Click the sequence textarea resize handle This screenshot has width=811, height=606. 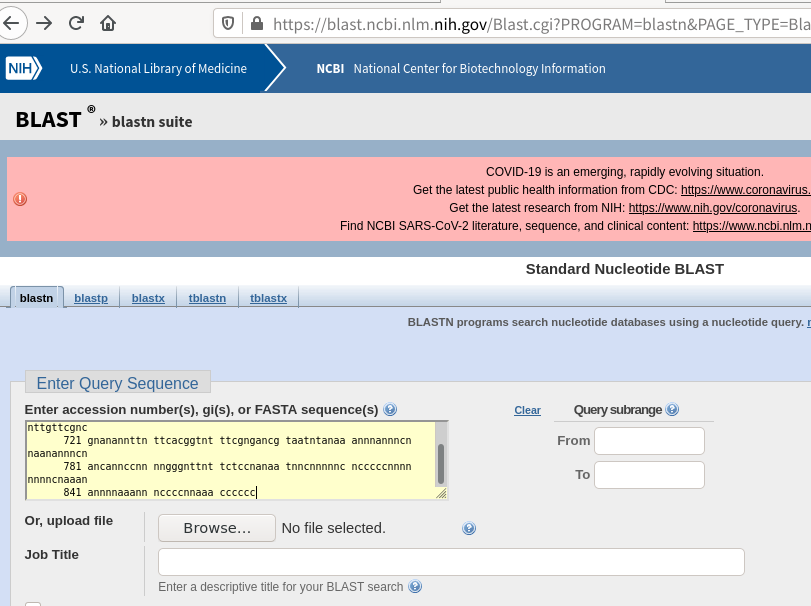tap(441, 494)
